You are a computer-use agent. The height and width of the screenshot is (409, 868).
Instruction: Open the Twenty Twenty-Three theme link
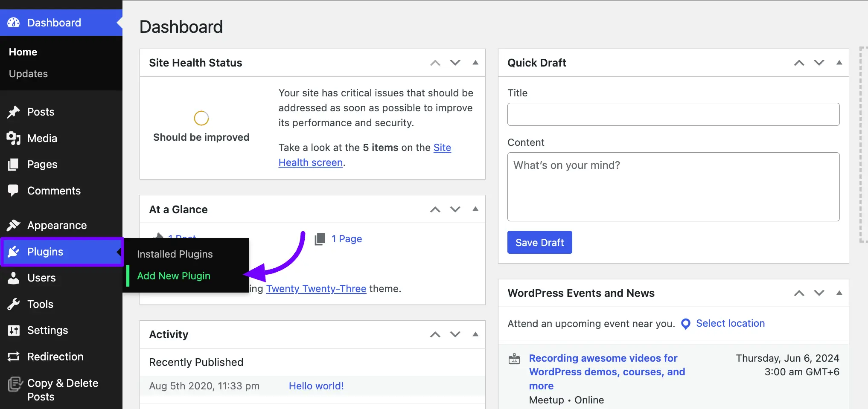316,289
